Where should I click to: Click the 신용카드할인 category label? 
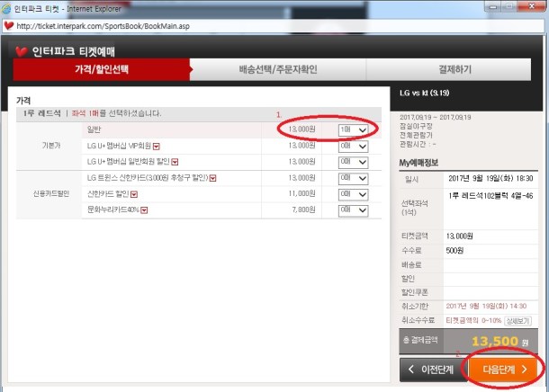click(51, 193)
